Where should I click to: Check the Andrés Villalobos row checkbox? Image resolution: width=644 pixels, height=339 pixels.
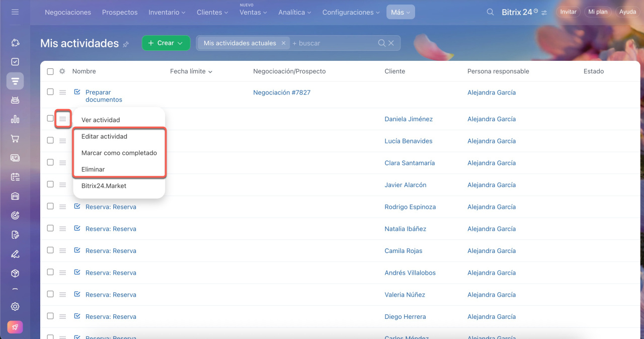50,272
